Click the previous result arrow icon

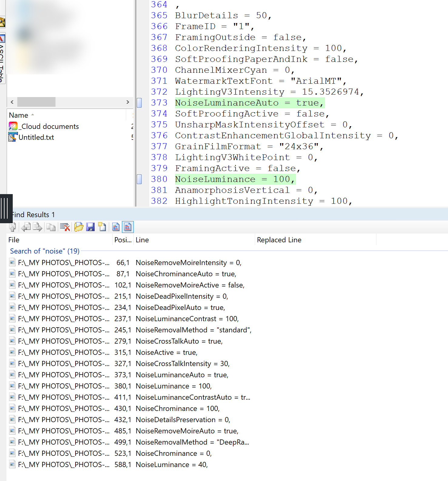pos(26,227)
